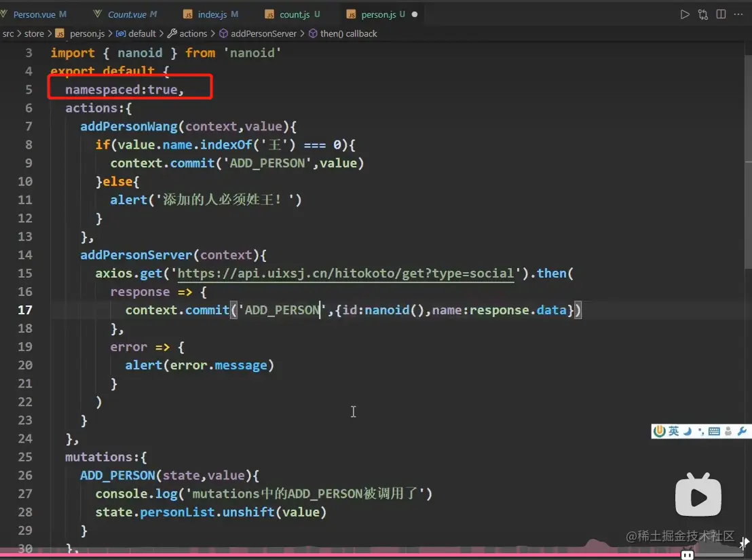Viewport: 752px width, 560px height.
Task: Click console.log on line 27
Action: [x=136, y=494]
